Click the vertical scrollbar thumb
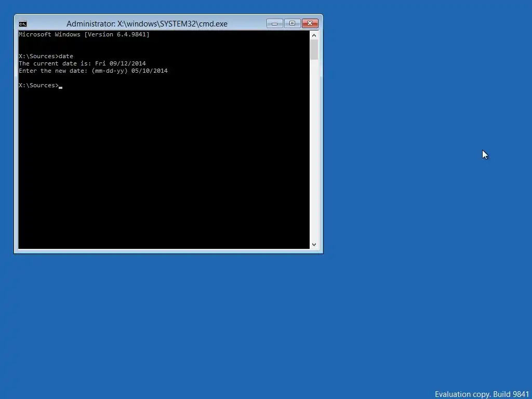Viewport: 532px width, 399px height. 314,50
